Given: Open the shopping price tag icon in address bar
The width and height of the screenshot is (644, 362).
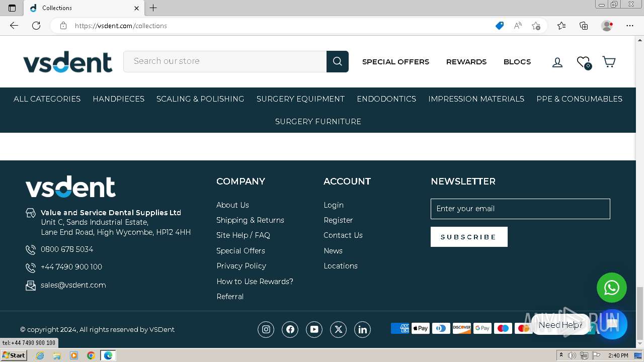Looking at the screenshot, I should click(500, 26).
